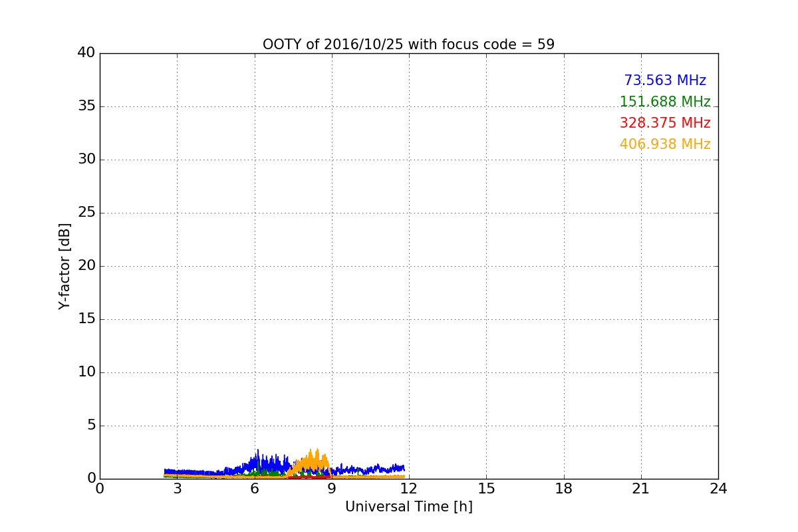Click the Y-factor [dB] axis label
Image resolution: width=798 pixels, height=532 pixels.
[x=65, y=266]
